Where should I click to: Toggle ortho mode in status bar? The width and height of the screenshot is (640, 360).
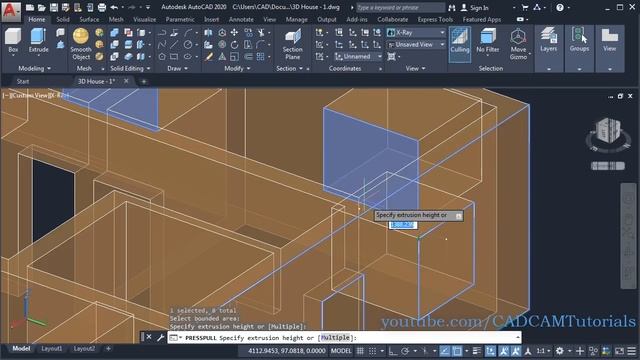393,351
